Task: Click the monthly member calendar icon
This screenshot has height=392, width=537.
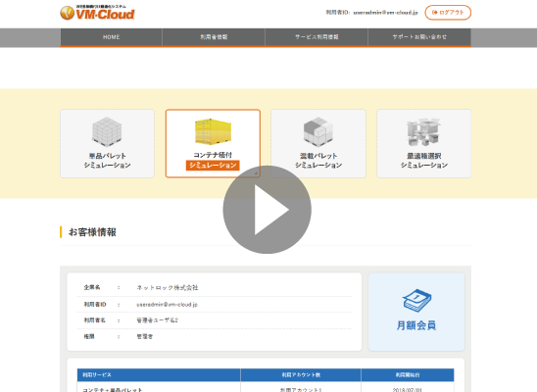Action: pos(416,301)
